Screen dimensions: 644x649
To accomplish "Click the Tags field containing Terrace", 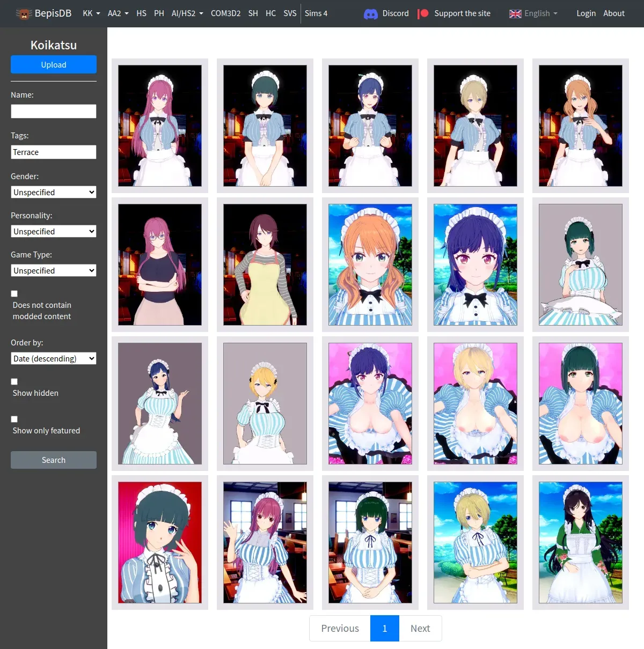I will [x=54, y=152].
